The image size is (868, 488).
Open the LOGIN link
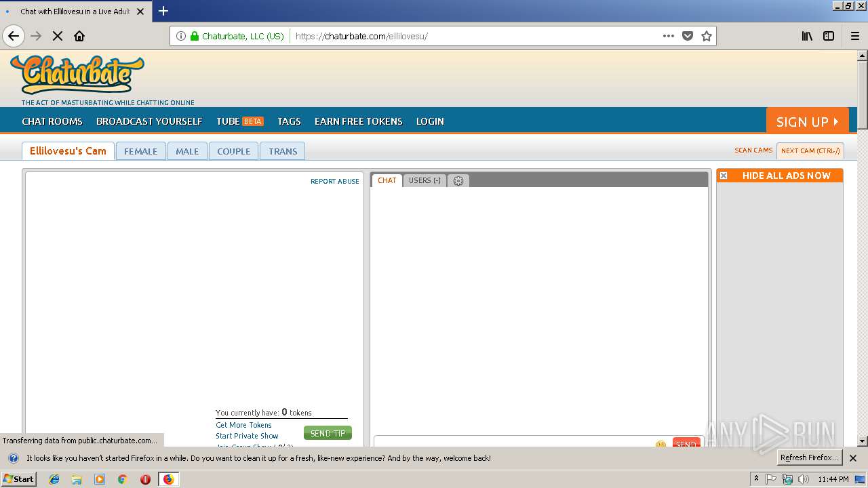[430, 121]
